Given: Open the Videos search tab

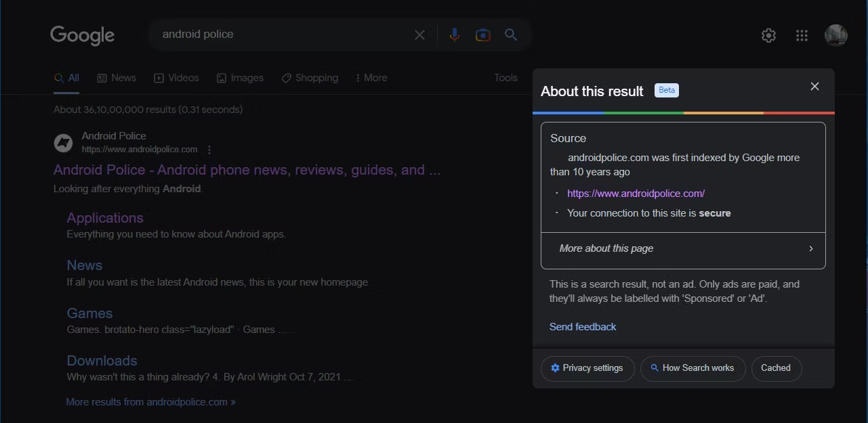Looking at the screenshot, I should point(176,78).
